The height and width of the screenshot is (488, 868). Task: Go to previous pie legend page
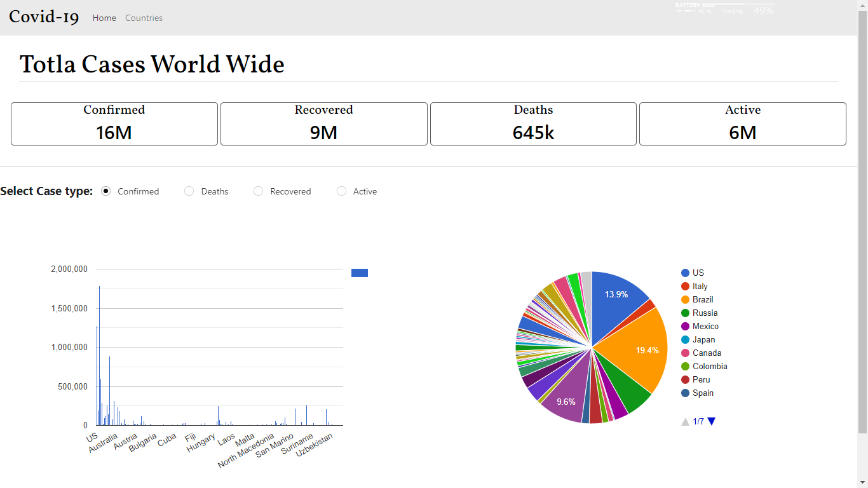pos(685,421)
